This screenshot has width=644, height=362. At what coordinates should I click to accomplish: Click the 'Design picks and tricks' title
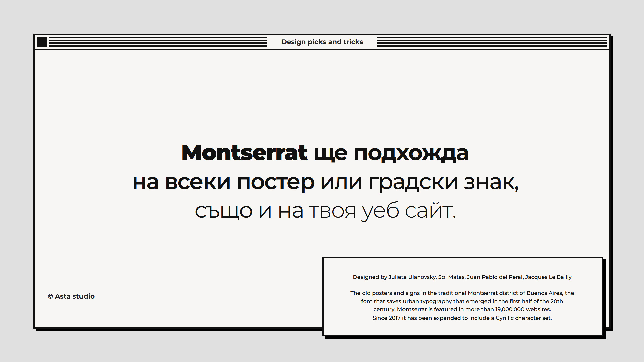click(322, 42)
